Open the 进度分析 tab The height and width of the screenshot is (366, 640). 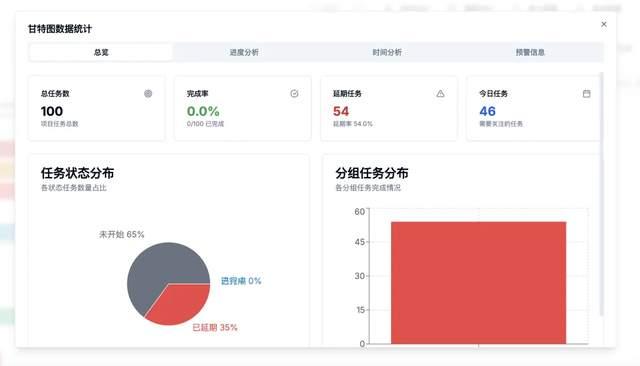click(244, 52)
